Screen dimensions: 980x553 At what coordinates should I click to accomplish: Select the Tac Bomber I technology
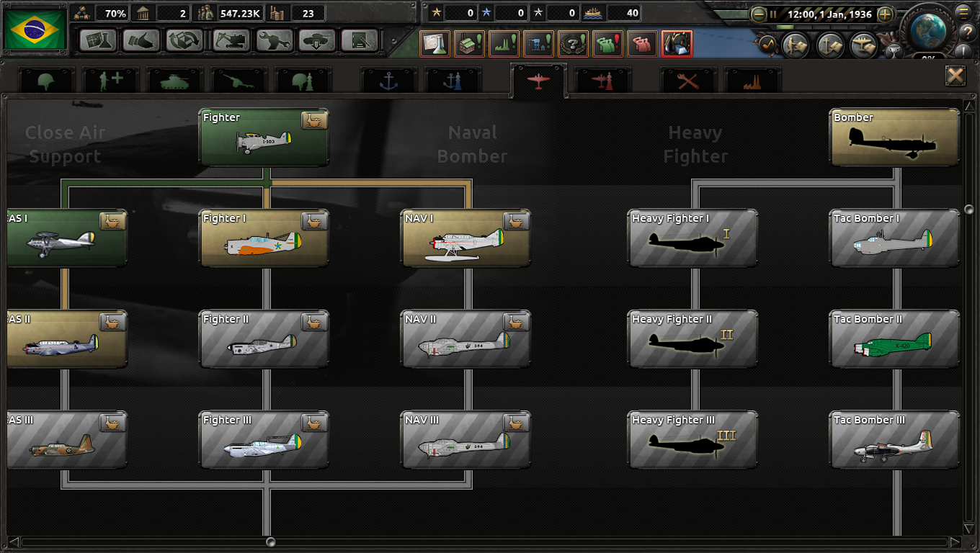click(895, 238)
